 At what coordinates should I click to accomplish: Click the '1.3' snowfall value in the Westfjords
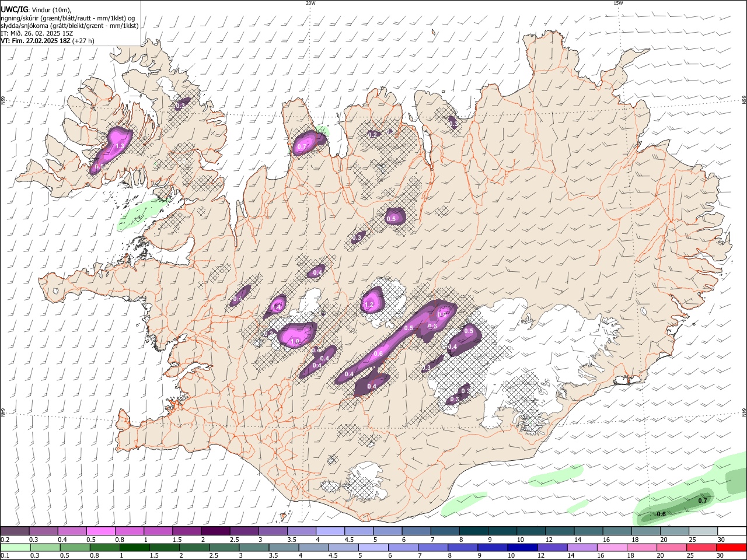point(120,146)
